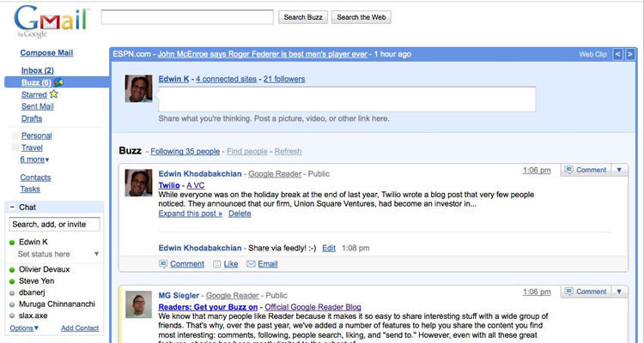Viewport: 644px width, 343px height.
Task: Open Starred folder
Action: 34,94
